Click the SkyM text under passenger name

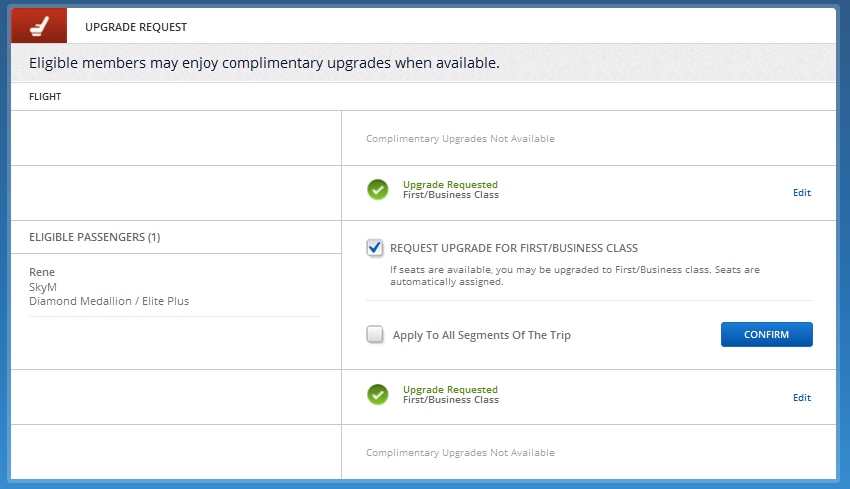tap(43, 286)
